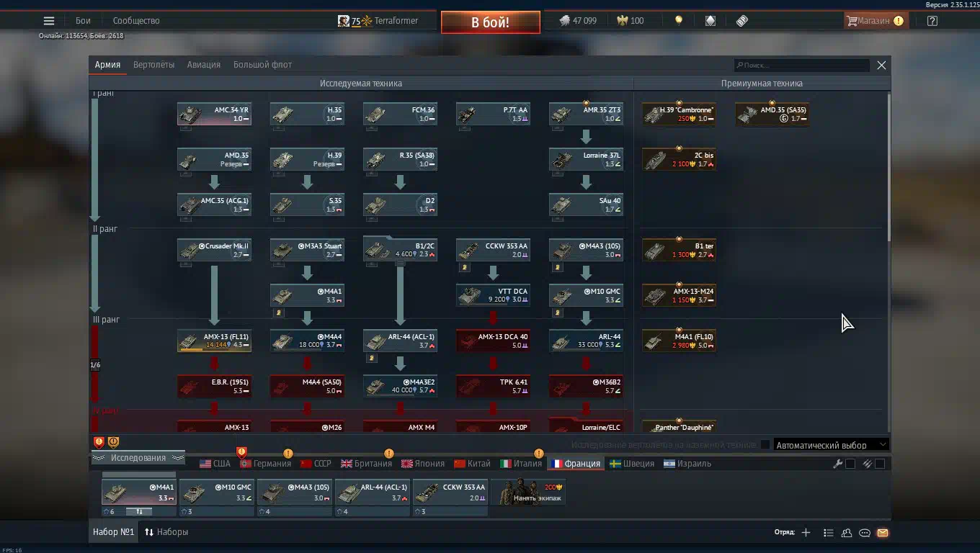Image resolution: width=980 pixels, height=553 pixels.
Task: Select the Израиль nation tab
Action: 687,464
